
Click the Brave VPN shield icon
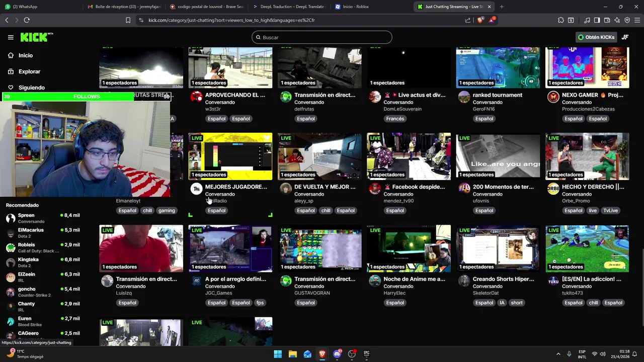click(x=627, y=20)
